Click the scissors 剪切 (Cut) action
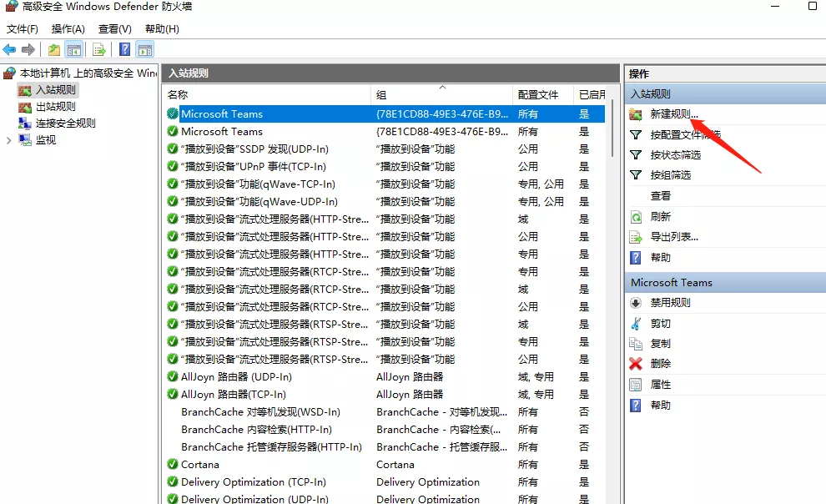The width and height of the screenshot is (826, 504). point(660,324)
